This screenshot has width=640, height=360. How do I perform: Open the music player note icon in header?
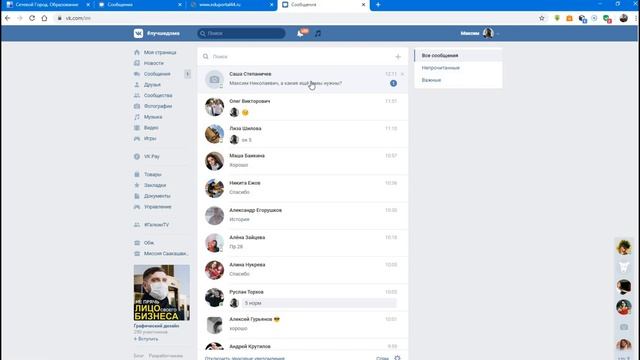coord(318,33)
